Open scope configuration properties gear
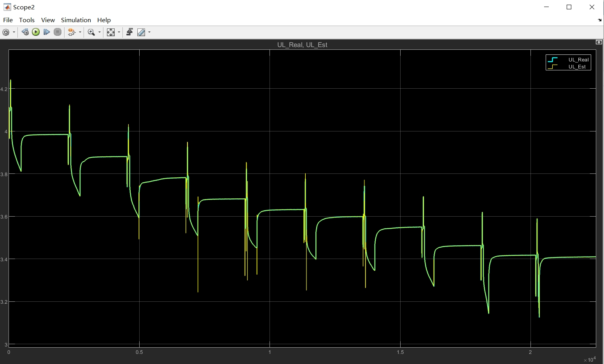604x364 pixels. coord(6,32)
